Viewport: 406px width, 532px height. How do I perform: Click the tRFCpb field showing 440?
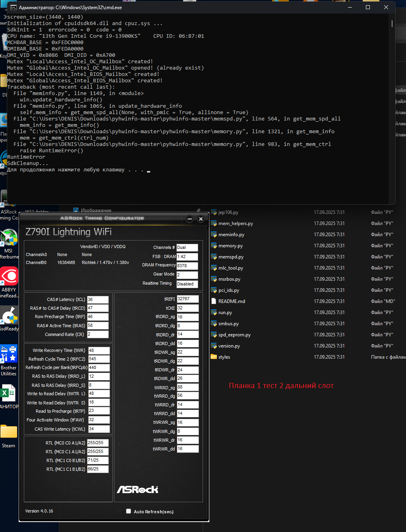coord(99,367)
